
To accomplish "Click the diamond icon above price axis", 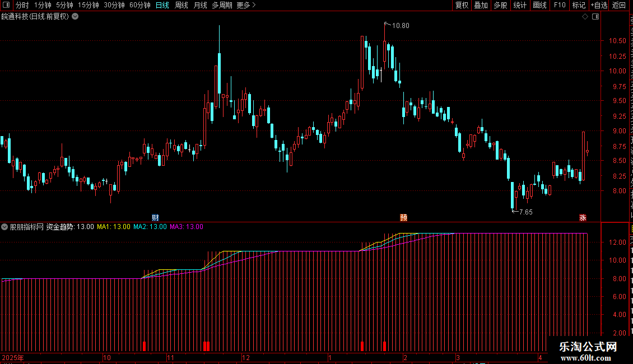I will 585,17.
